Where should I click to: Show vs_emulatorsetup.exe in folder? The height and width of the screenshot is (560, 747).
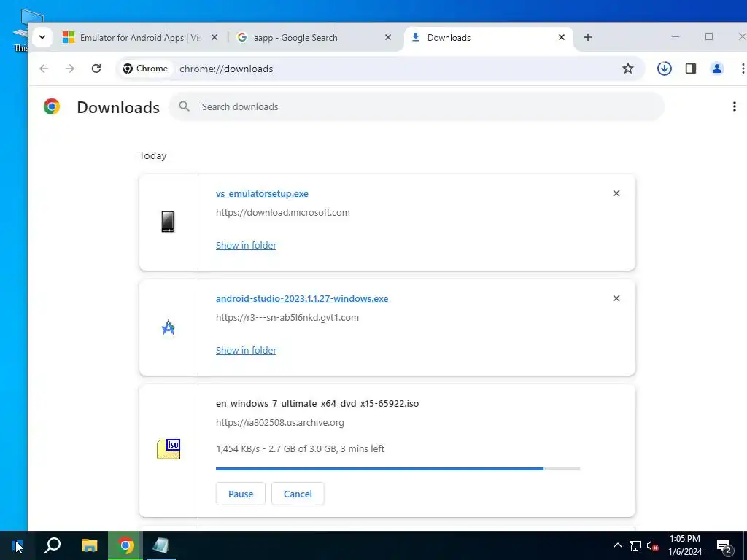(x=246, y=245)
